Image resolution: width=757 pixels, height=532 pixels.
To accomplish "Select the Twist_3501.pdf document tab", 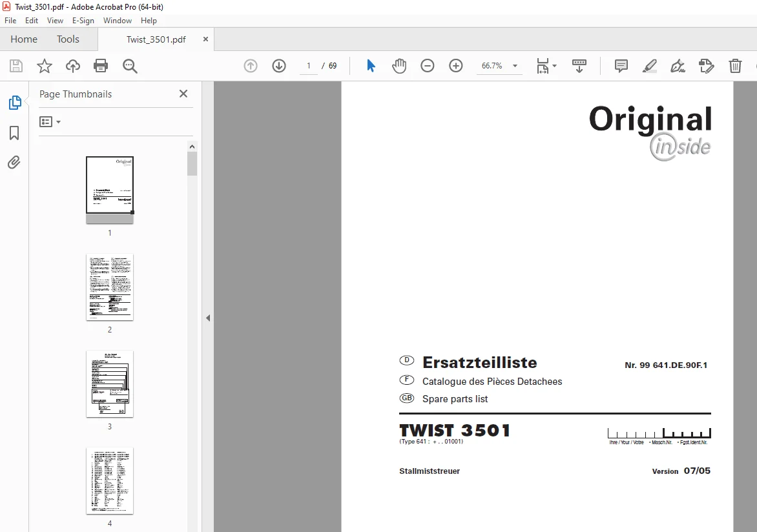I will 156,39.
